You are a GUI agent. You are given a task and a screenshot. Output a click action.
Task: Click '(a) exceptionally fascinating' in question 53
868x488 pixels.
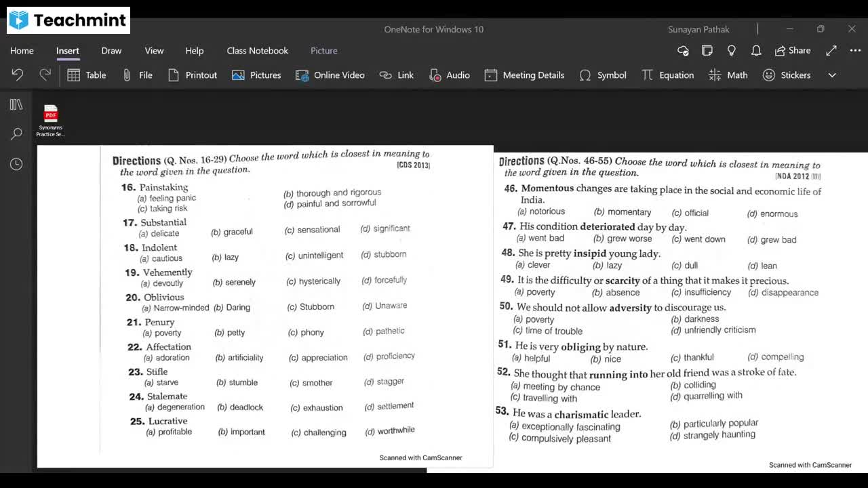(x=565, y=426)
